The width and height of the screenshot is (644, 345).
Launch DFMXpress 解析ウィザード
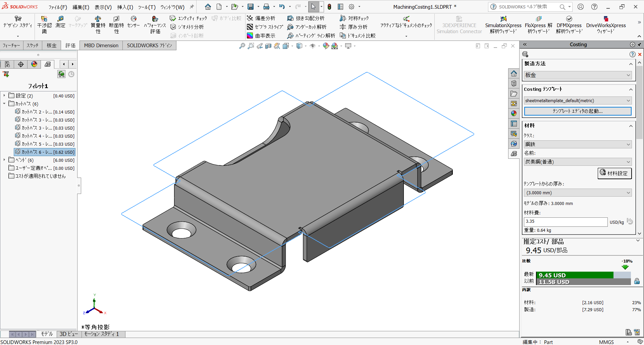coord(569,24)
